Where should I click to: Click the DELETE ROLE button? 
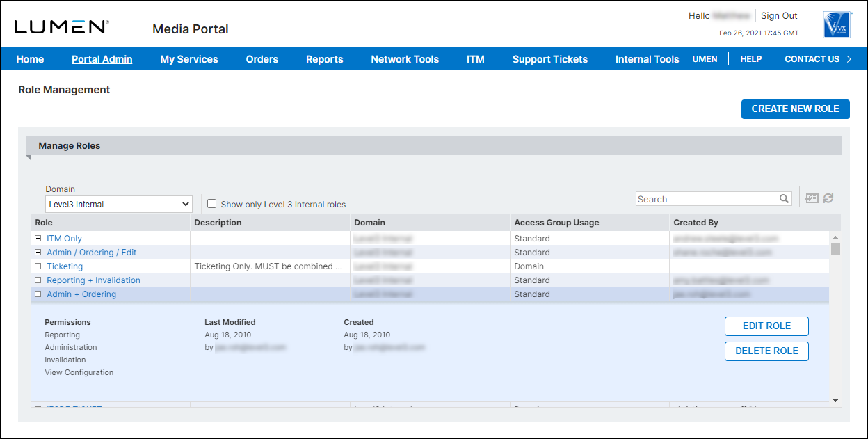[766, 351]
